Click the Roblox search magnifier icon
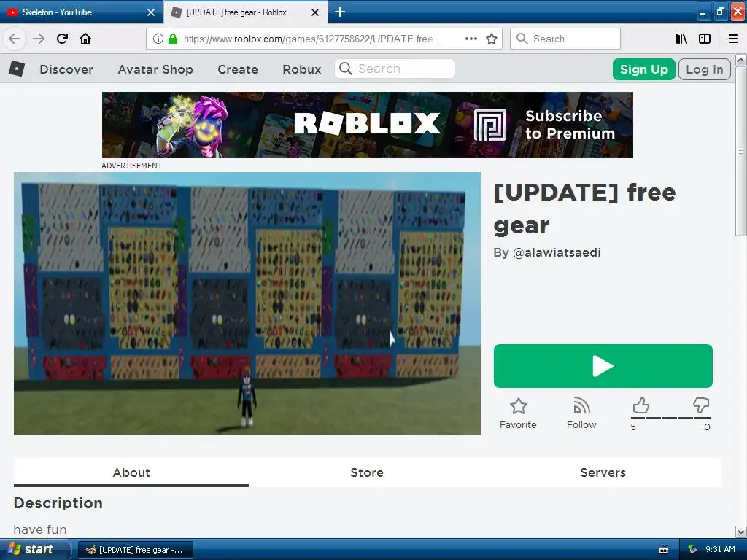Screen dimensions: 747x560 pyautogui.click(x=345, y=69)
